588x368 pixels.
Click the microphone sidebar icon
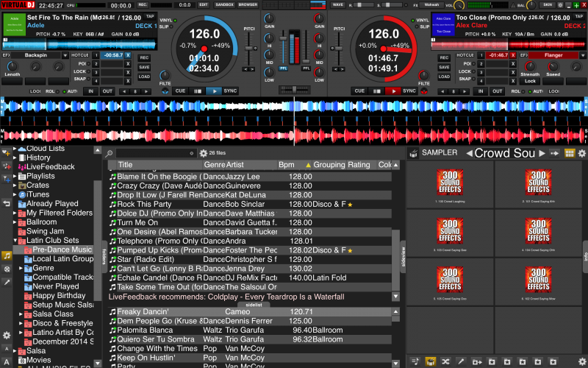(x=7, y=282)
